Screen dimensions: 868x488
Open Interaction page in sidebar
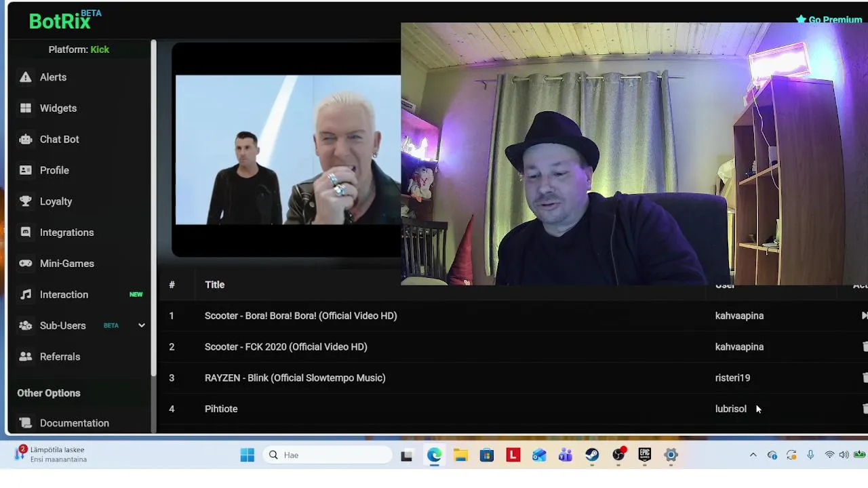[64, 295]
